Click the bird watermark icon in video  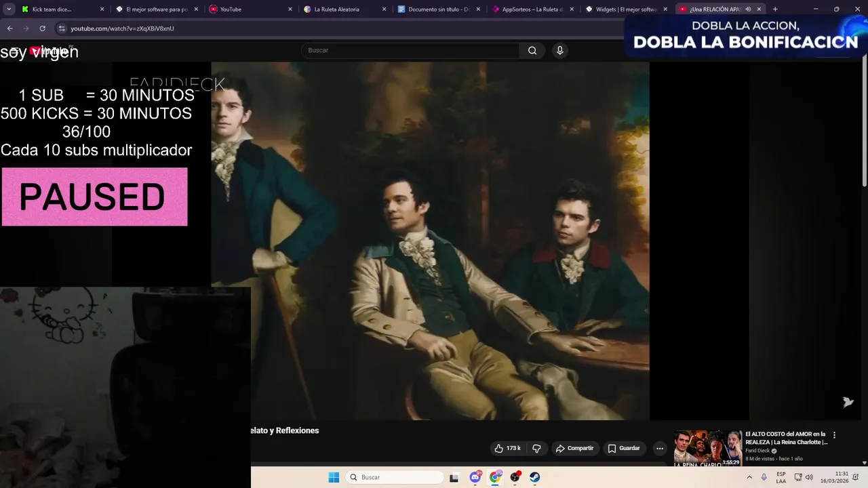pos(848,402)
